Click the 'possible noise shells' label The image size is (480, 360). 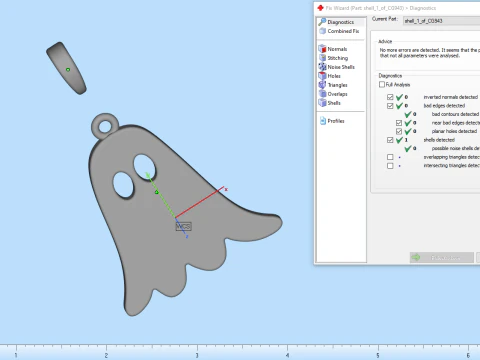(x=456, y=148)
